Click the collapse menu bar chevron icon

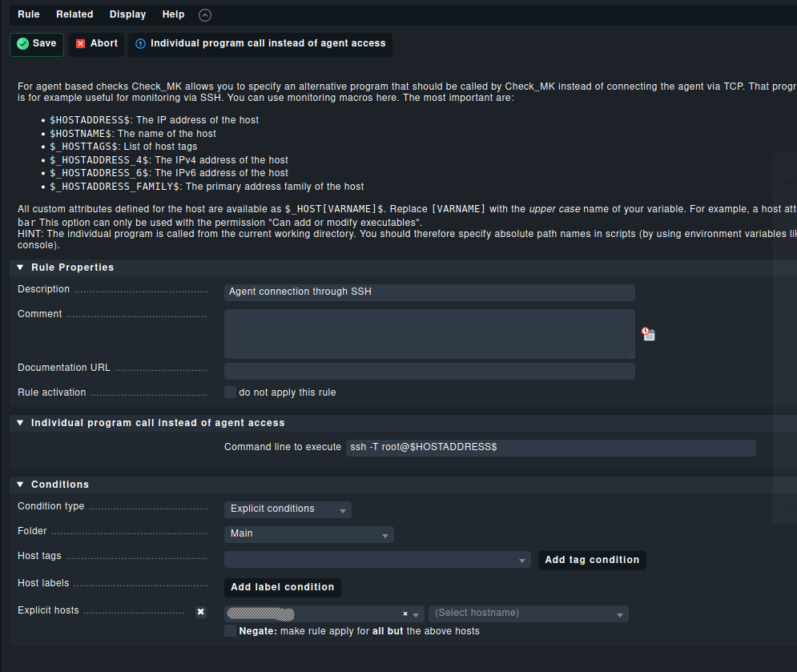tap(205, 15)
